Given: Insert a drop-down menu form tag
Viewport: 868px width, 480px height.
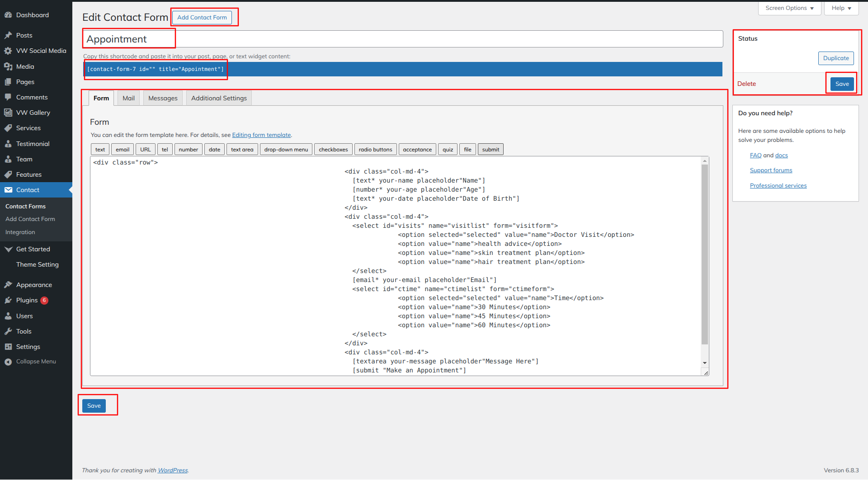Looking at the screenshot, I should 286,150.
